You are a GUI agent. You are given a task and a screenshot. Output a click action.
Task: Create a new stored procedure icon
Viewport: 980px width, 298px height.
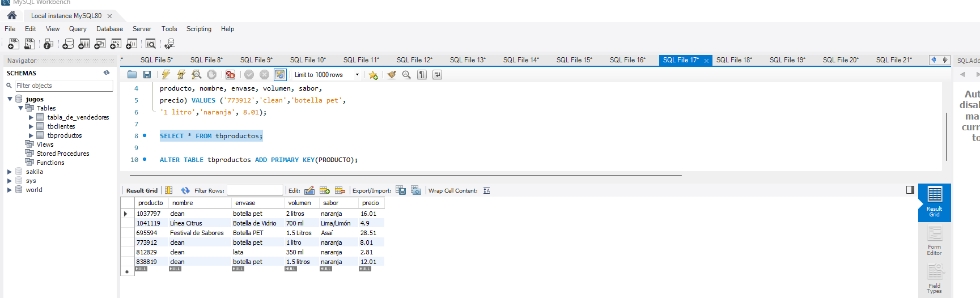pos(116,44)
